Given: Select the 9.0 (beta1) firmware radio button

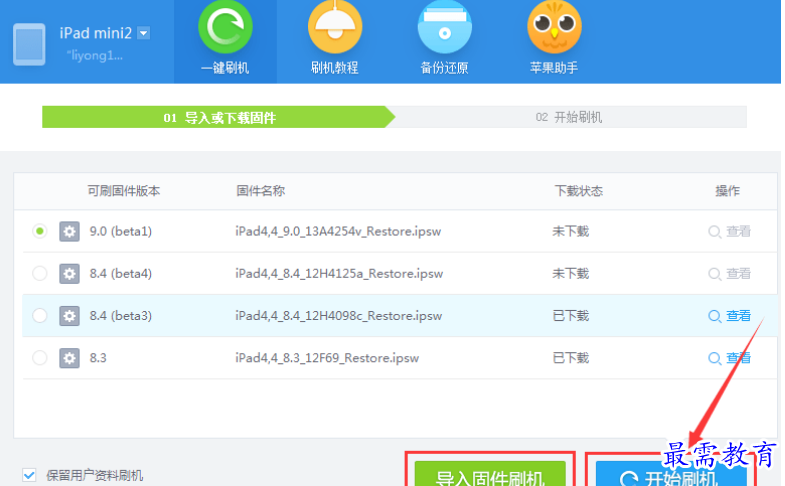Looking at the screenshot, I should (x=40, y=231).
